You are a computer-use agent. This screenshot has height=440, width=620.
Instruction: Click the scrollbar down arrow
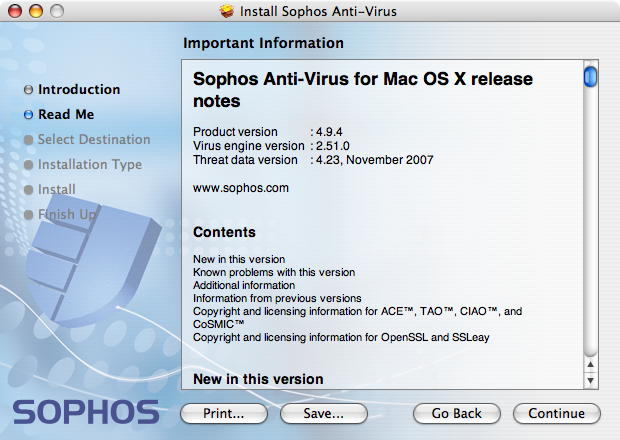tap(590, 380)
